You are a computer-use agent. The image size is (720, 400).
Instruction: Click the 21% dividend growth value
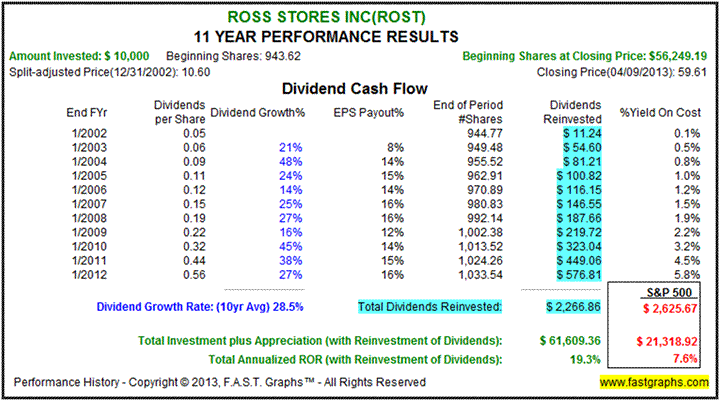[x=291, y=148]
